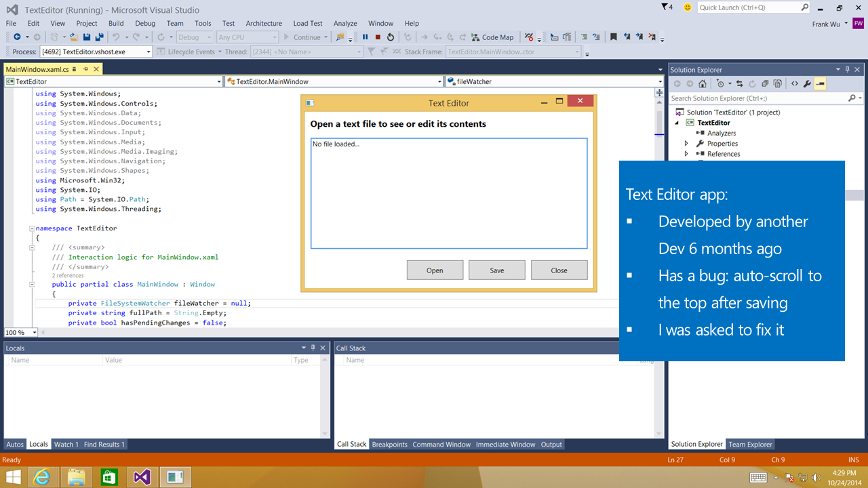868x488 pixels.
Task: Click the feedback smiley face icon
Action: (x=688, y=7)
